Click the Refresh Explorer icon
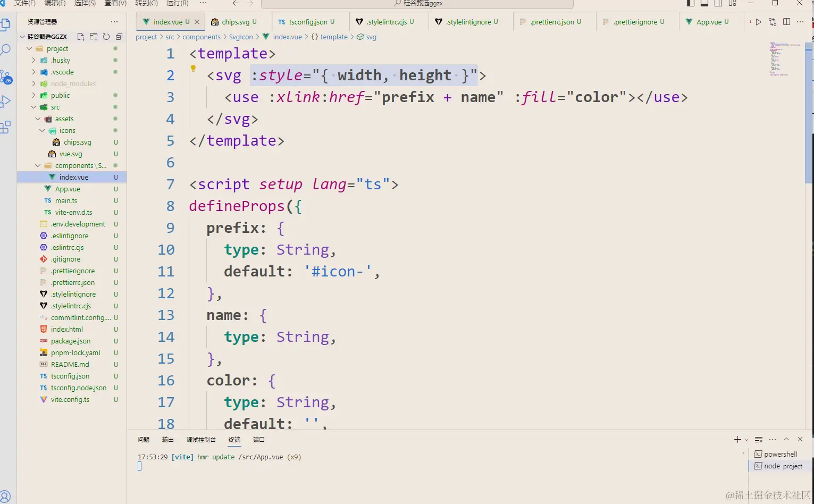 pos(107,36)
